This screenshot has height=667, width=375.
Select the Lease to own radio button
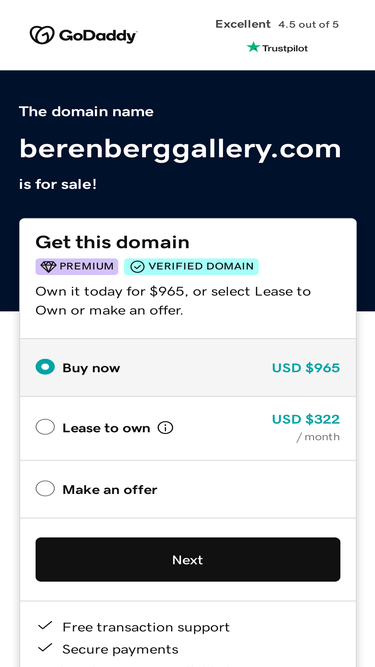tap(45, 427)
